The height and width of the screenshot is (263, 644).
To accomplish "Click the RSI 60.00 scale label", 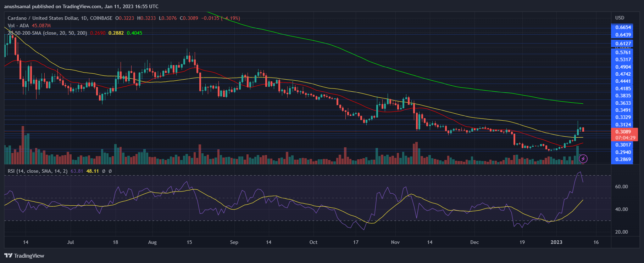I will pyautogui.click(x=621, y=187).
